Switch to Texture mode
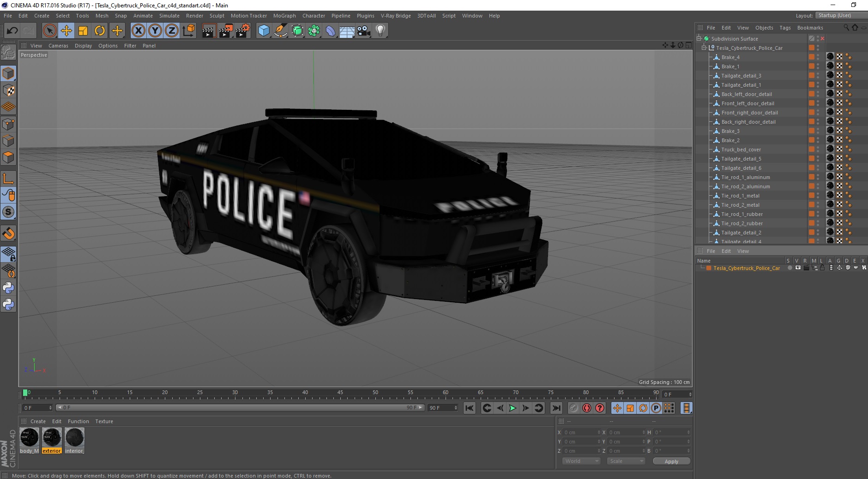This screenshot has height=479, width=868. pos(8,90)
